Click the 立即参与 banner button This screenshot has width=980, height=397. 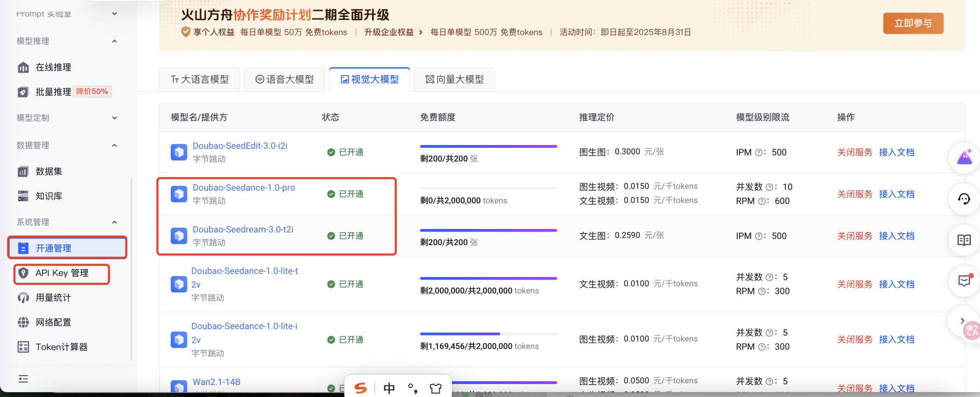click(x=913, y=23)
